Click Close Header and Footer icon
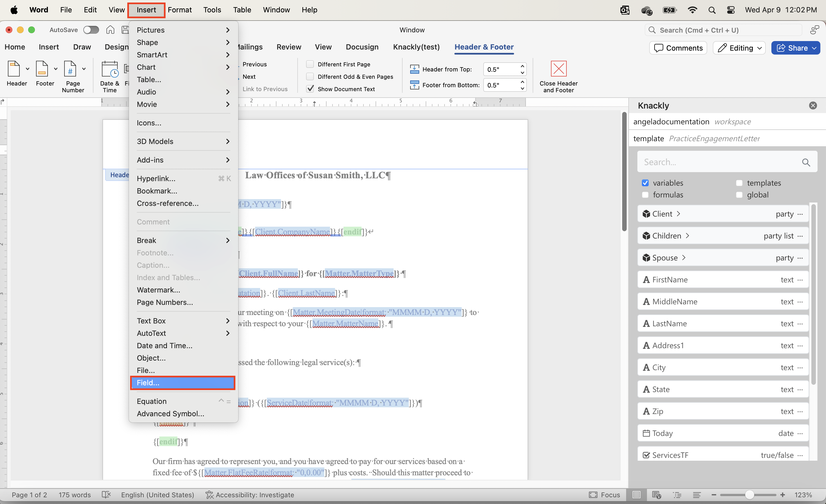 tap(559, 69)
